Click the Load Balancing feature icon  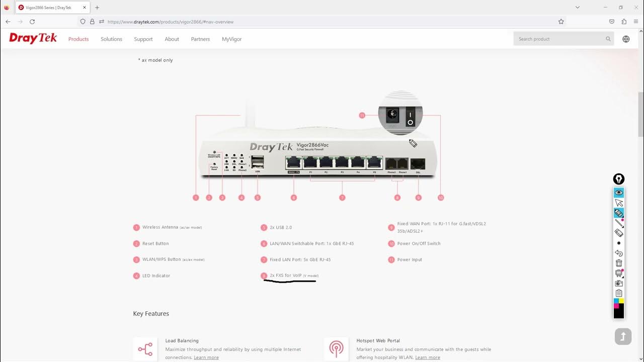click(x=145, y=349)
